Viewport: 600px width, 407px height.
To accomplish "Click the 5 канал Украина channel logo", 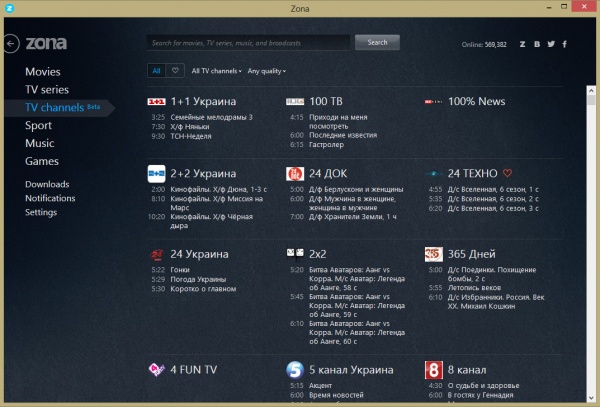I will point(295,370).
